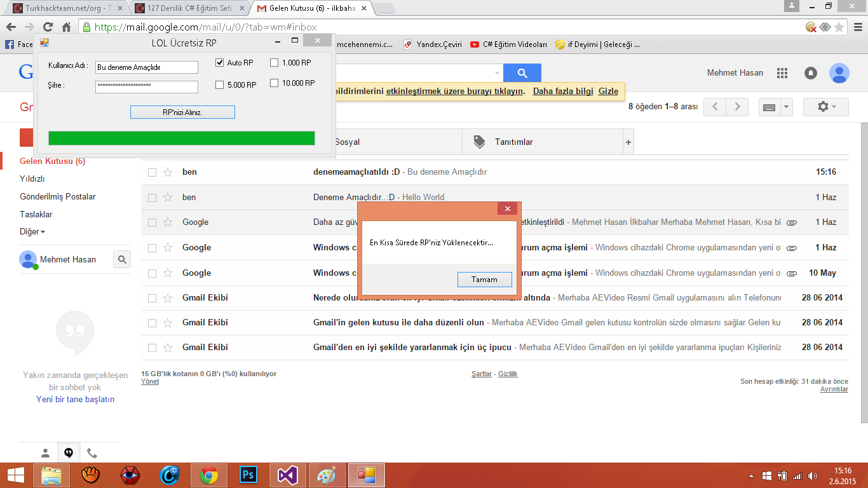Click the volume icon in system tray
The height and width of the screenshot is (488, 868).
(813, 476)
